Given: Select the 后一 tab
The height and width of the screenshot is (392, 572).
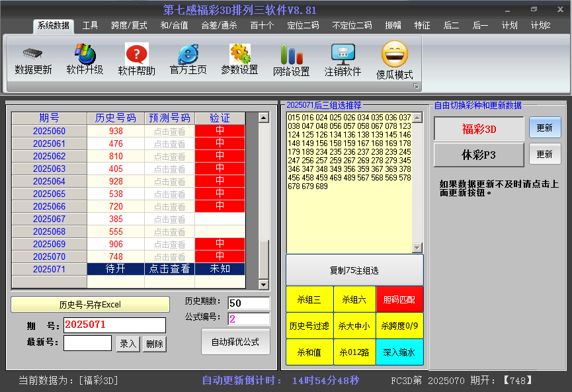Looking at the screenshot, I should [480, 26].
